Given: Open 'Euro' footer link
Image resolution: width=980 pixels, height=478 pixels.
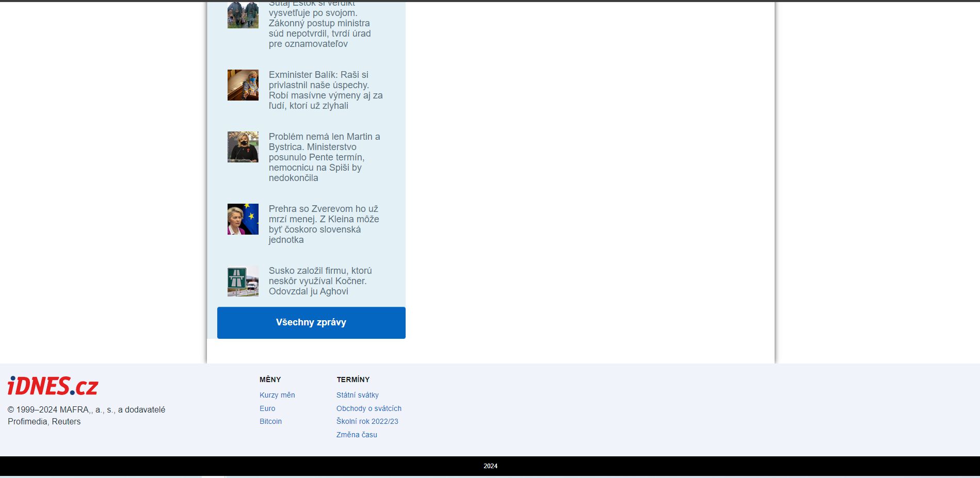Looking at the screenshot, I should click(x=267, y=408).
